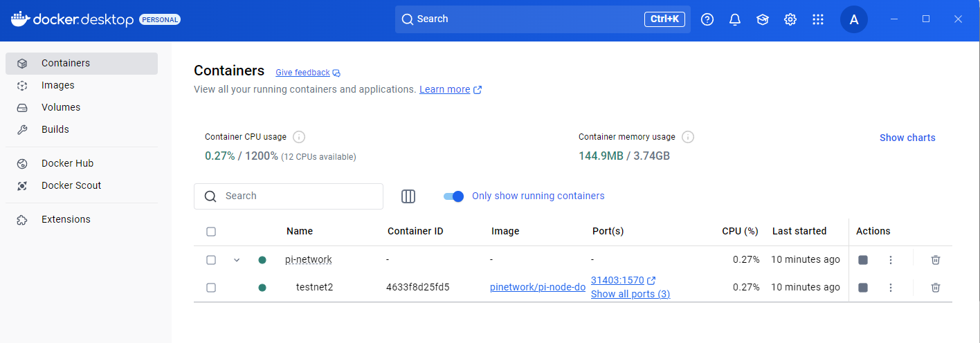Image resolution: width=980 pixels, height=343 pixels.
Task: Open port 31403 external link icon
Action: (x=651, y=280)
